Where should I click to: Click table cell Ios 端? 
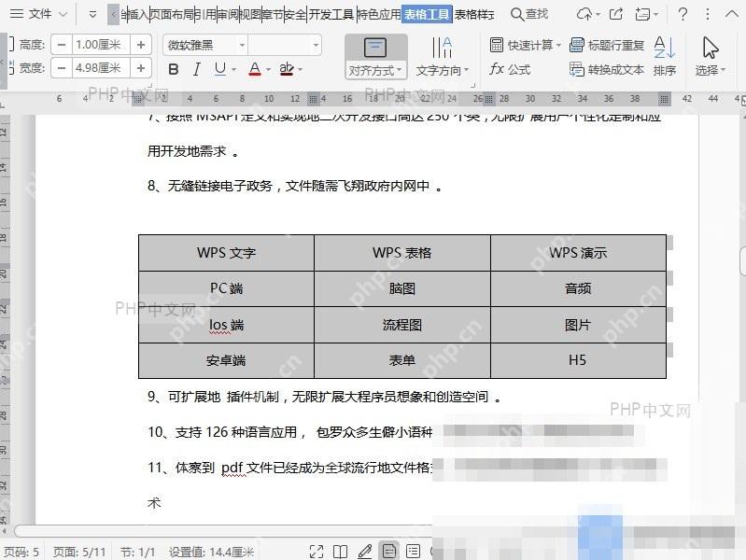point(227,325)
